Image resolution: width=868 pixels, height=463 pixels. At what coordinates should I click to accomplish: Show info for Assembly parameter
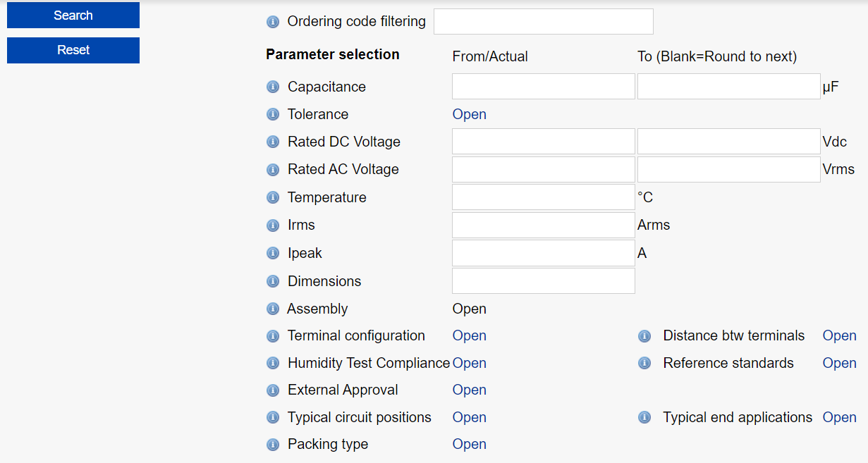click(273, 309)
